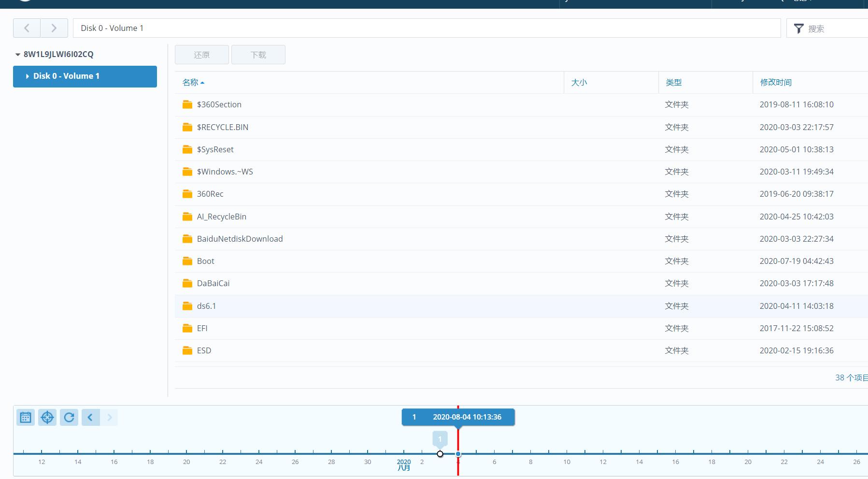Open the calendar icon on the timeline toolbar
868x479 pixels.
pos(26,417)
